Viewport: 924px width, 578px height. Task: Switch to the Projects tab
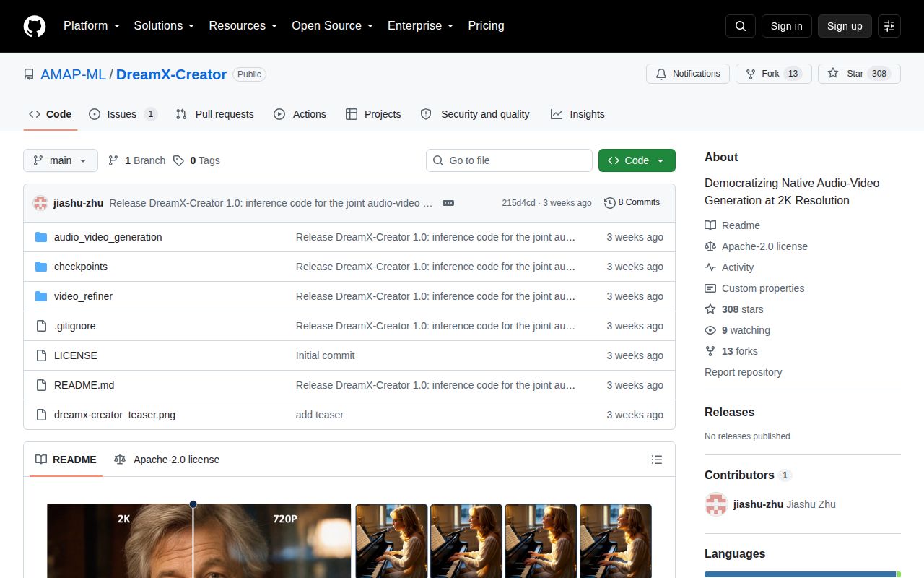point(373,114)
